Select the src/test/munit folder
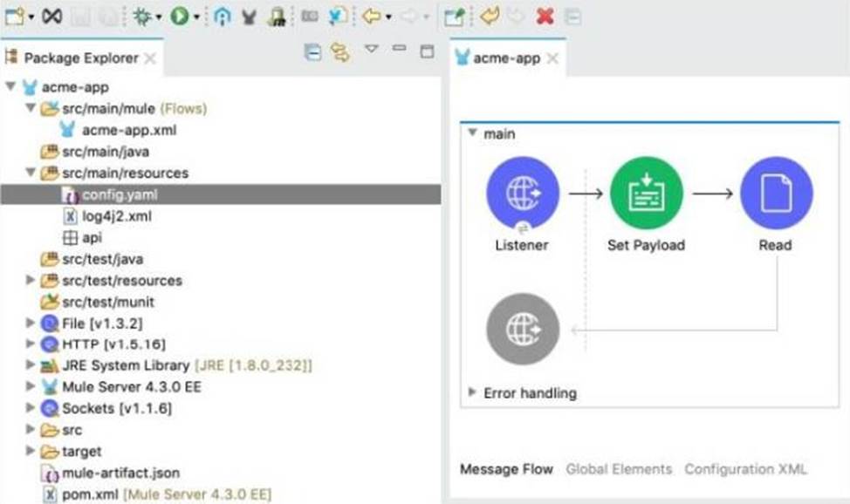The width and height of the screenshot is (850, 504). (x=108, y=302)
